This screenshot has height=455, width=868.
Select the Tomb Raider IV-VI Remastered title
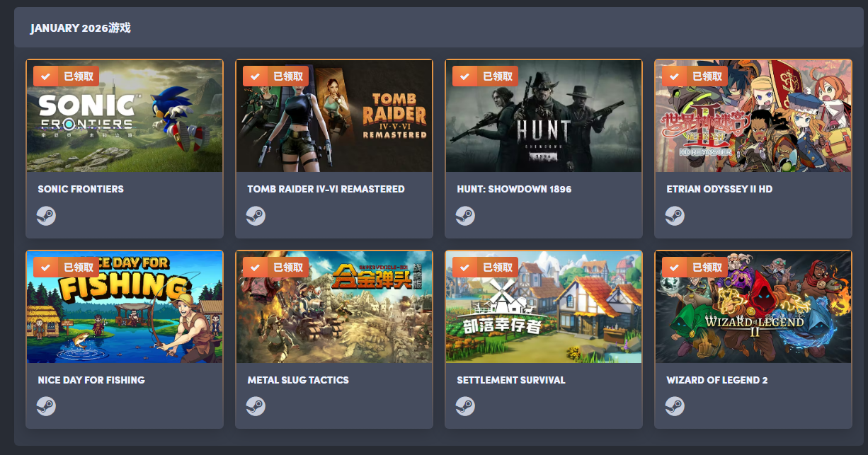326,189
